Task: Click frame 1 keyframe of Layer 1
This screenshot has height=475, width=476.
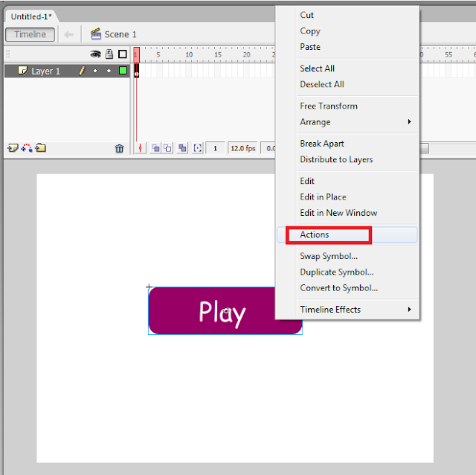Action: pyautogui.click(x=137, y=71)
